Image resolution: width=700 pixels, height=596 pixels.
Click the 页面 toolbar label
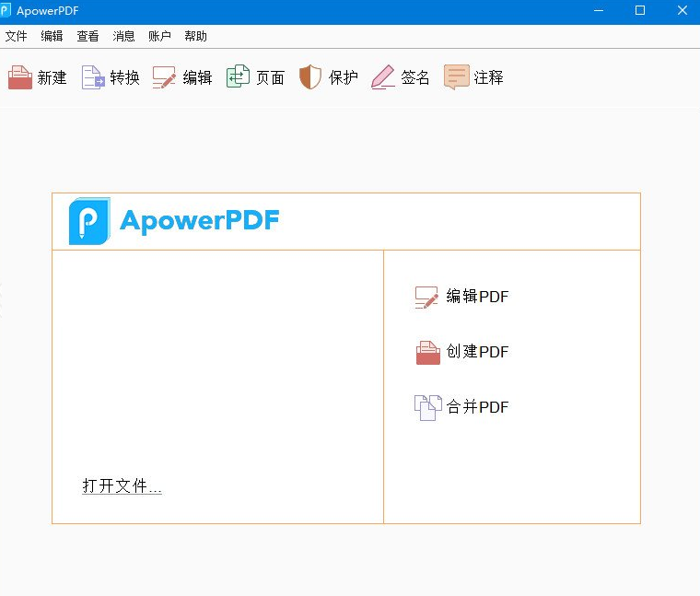270,77
